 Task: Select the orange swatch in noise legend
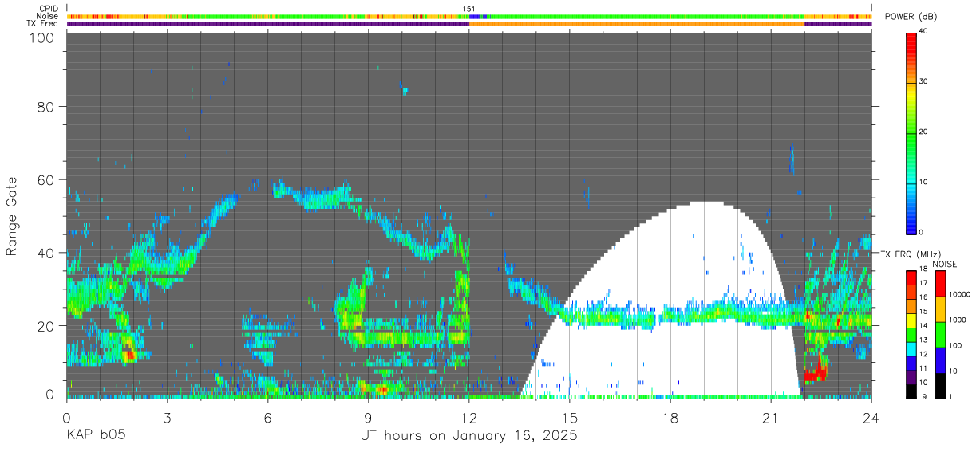pos(940,309)
